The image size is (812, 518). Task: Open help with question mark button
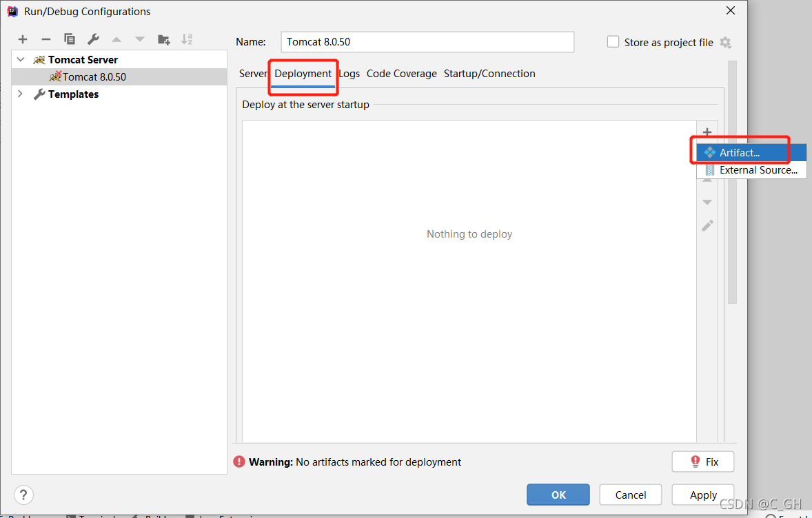(23, 495)
